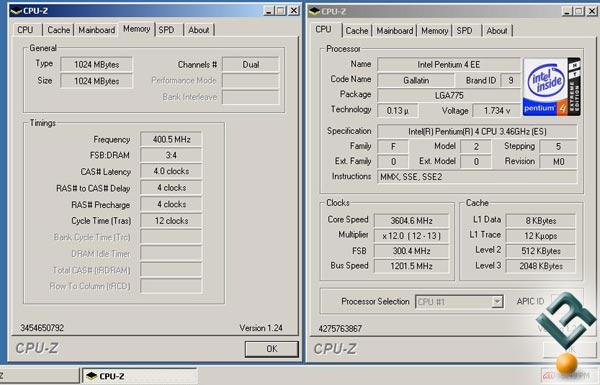
Task: Click Bus Speed value 1201.5 MHz
Action: click(411, 266)
